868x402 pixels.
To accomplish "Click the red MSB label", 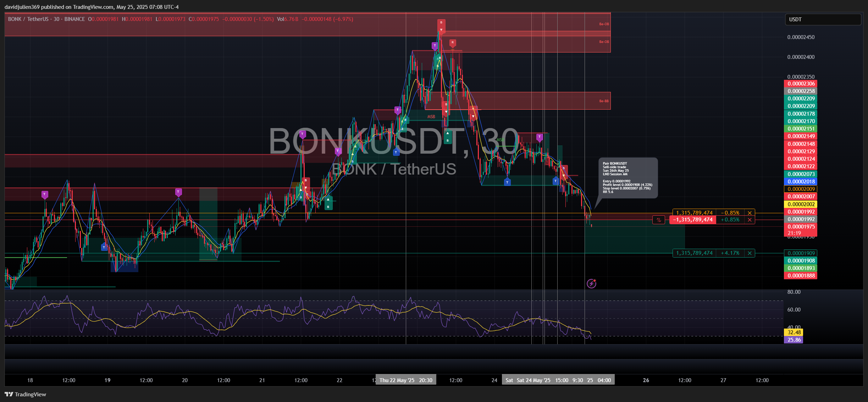I will coord(431,117).
